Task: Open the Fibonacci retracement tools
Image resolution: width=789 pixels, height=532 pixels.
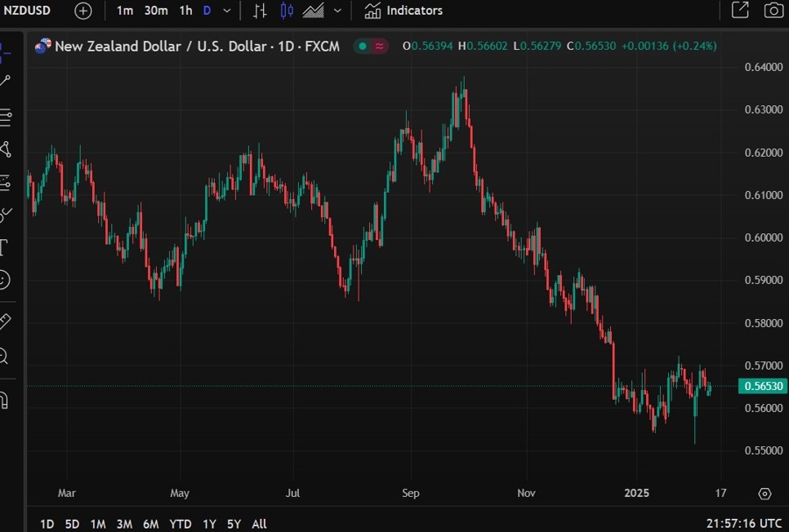Action: (x=5, y=115)
